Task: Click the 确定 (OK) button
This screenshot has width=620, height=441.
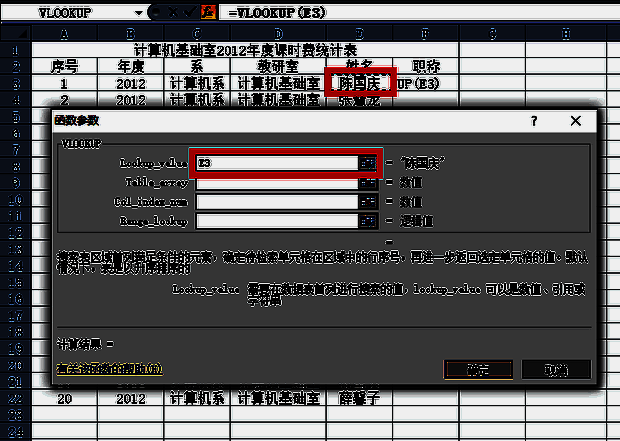Action: [x=480, y=369]
